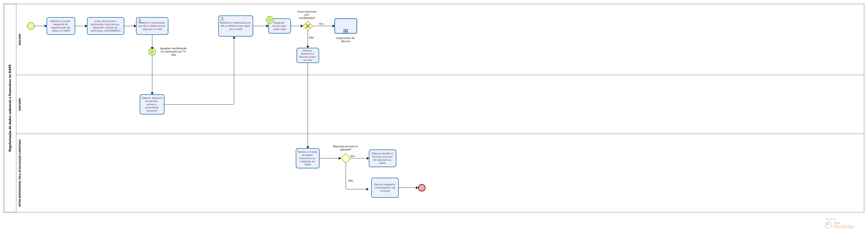Click the exclusive gateway with X marker
Screen dimensions: 868x248
[x=308, y=26]
